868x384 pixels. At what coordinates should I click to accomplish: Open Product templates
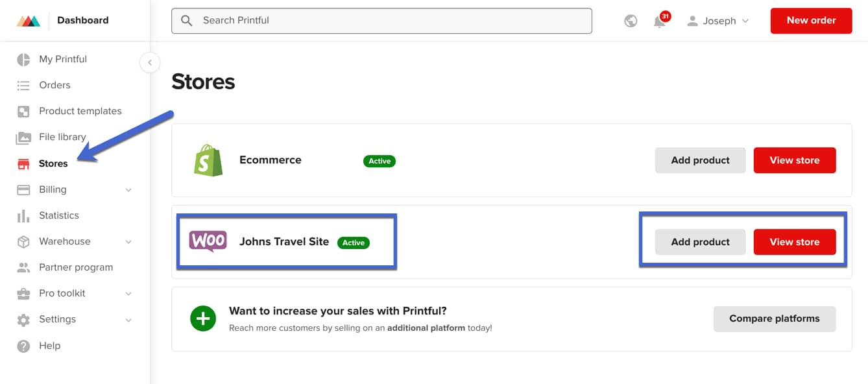[80, 111]
